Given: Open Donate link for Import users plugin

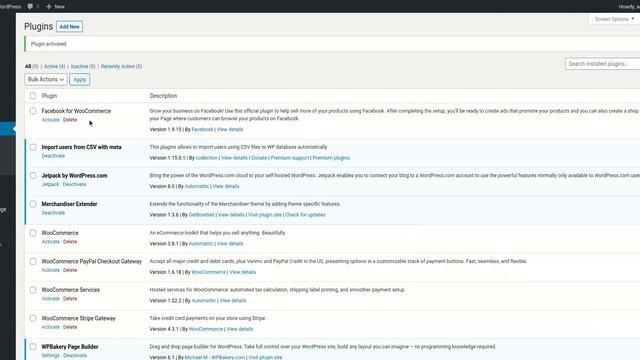Looking at the screenshot, I should pos(259,158).
